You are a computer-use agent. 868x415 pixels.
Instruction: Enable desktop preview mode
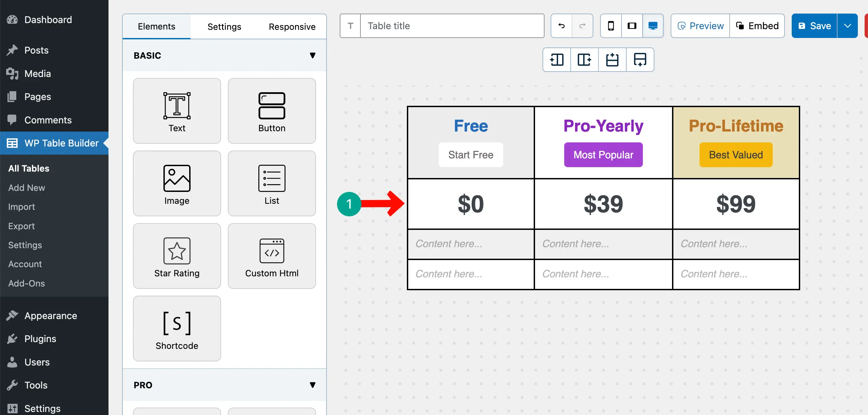coord(653,25)
